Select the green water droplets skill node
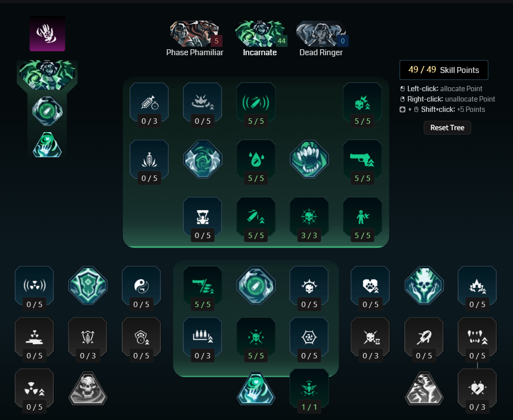The image size is (513, 420). pyautogui.click(x=256, y=162)
